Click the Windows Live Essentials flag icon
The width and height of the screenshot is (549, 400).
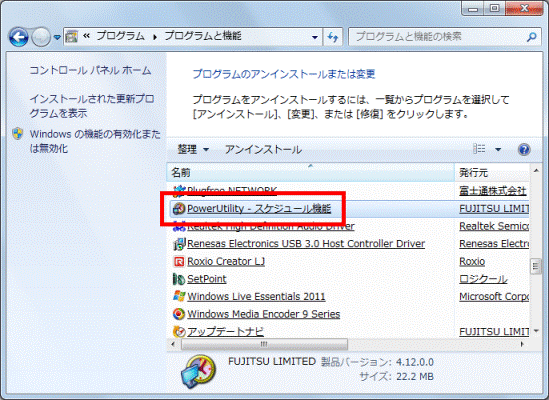click(179, 296)
